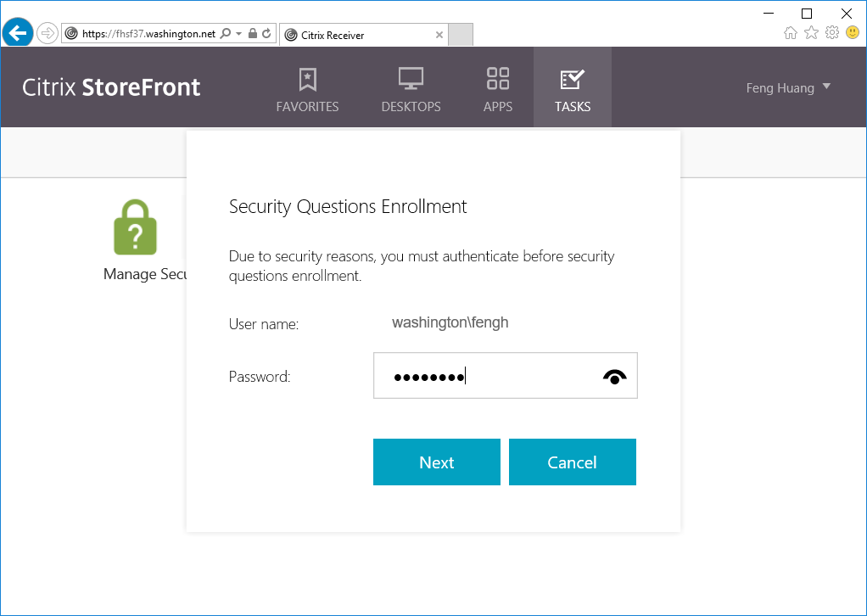This screenshot has width=867, height=616.
Task: Open the browser Home page icon
Action: tap(791, 32)
